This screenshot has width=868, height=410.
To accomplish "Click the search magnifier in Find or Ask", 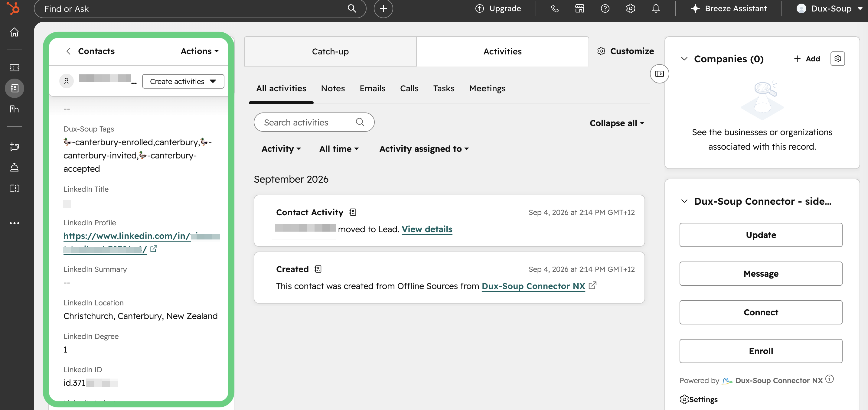I will point(351,8).
